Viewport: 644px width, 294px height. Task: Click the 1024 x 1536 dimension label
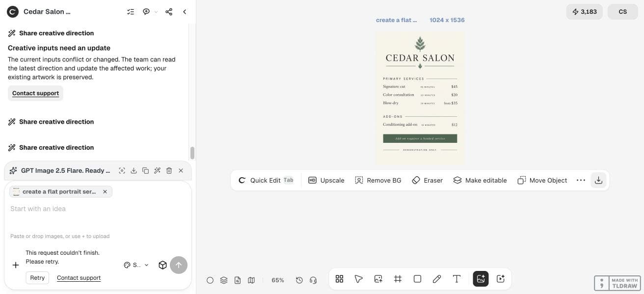click(x=447, y=20)
